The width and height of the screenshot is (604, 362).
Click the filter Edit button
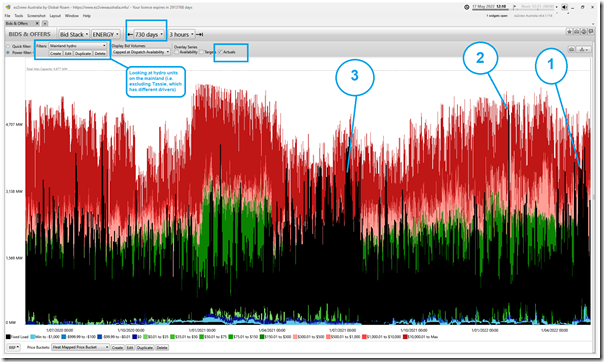(68, 53)
